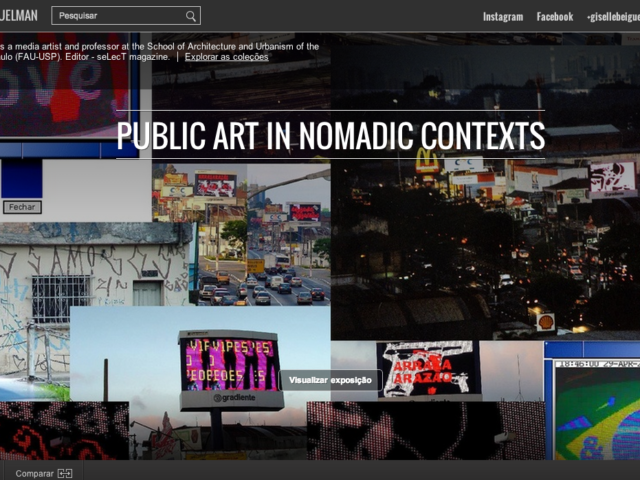Screen dimensions: 640x480
Task: Open the Facebook link
Action: point(554,17)
